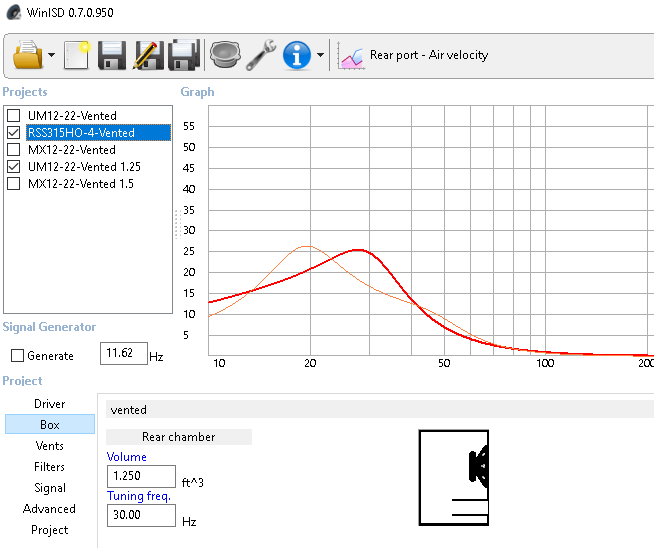Save project with the floppy disk icon

[x=112, y=55]
